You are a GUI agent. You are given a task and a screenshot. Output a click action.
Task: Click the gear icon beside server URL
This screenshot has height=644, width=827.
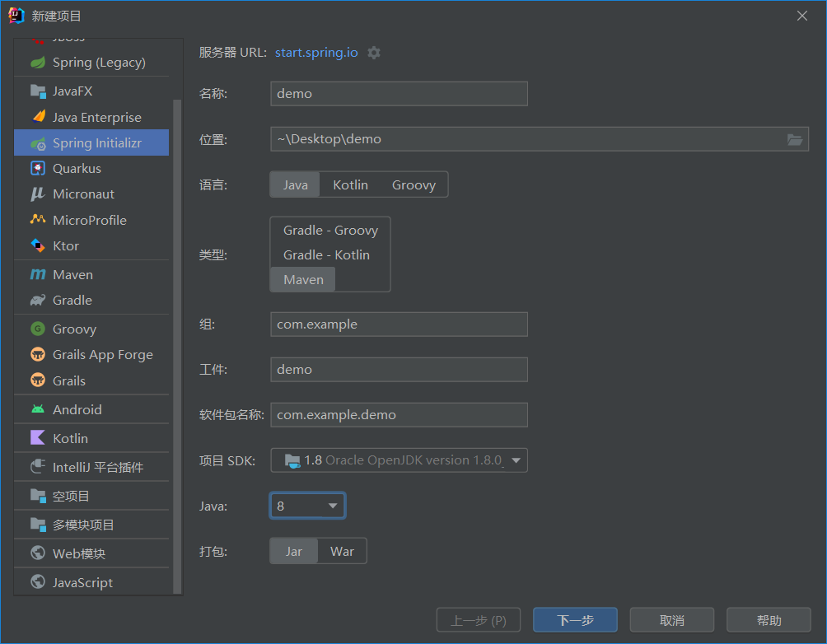coord(374,53)
